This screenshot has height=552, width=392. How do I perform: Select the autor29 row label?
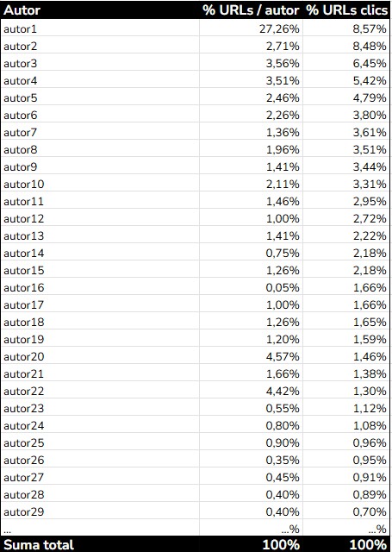click(x=23, y=511)
